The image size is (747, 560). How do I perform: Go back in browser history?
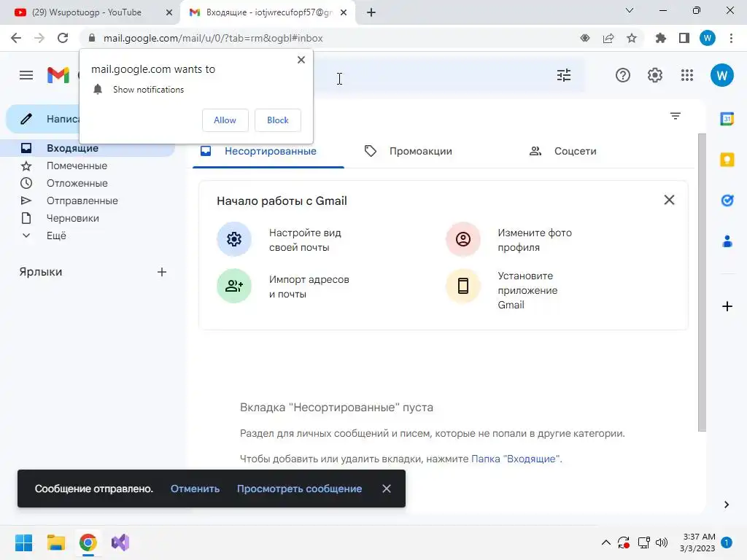click(16, 38)
